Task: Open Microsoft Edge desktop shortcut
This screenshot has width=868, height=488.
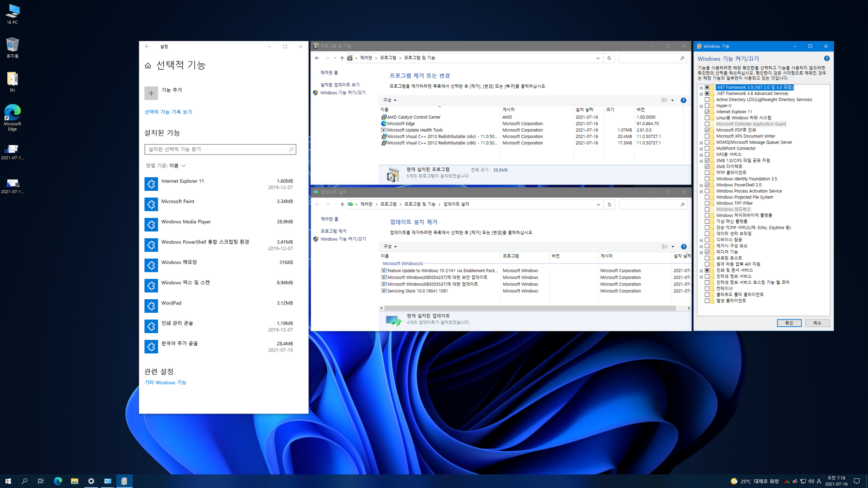Action: [12, 118]
